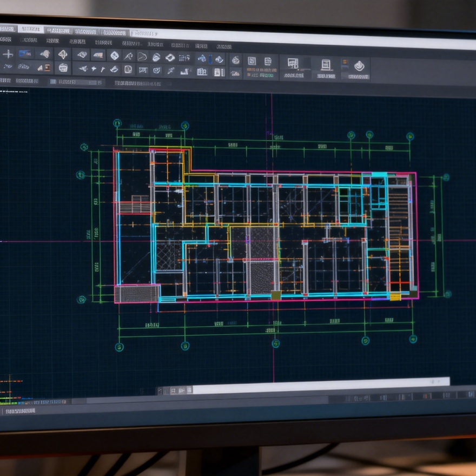Open the building grid toolbar icon
Screen dimensions: 476x476
(x=202, y=71)
